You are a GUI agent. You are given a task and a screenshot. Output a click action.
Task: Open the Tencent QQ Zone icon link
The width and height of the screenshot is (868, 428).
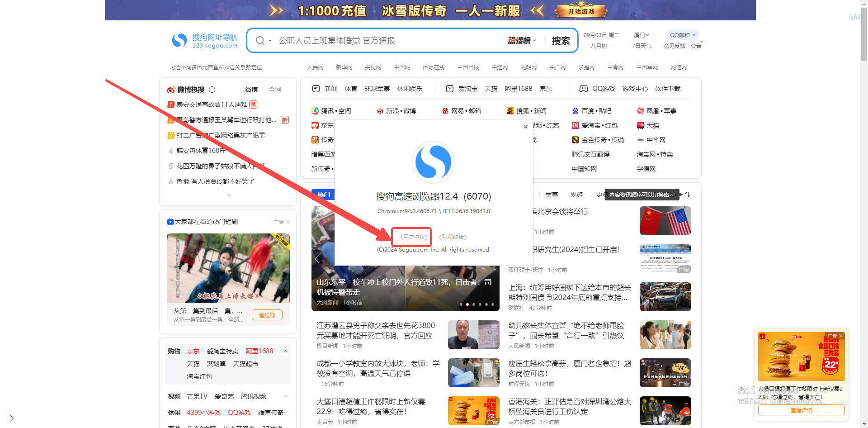pos(315,111)
